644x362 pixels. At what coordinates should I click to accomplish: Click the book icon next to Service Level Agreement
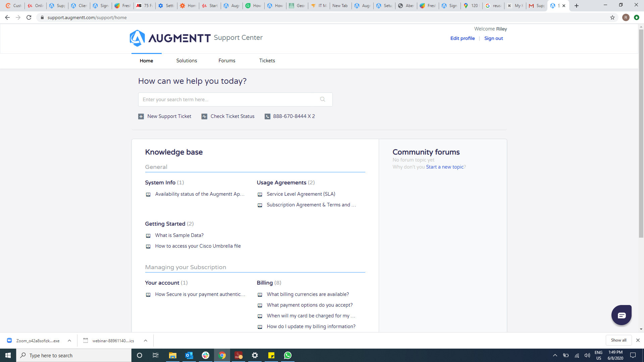coord(260,194)
